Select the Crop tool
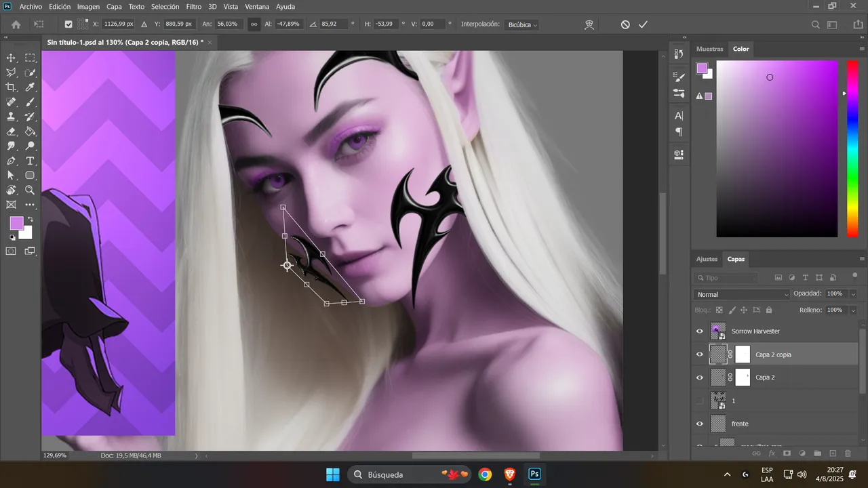Image resolution: width=868 pixels, height=488 pixels. click(x=11, y=87)
